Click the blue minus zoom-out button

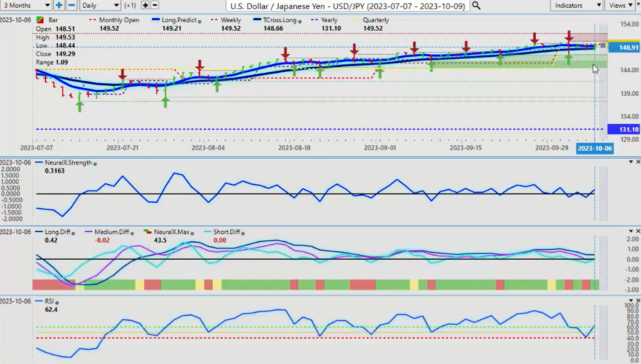71,5
